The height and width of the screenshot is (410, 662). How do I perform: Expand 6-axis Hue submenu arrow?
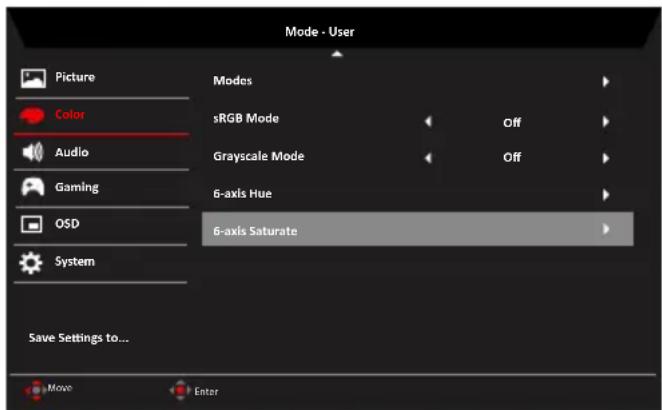(606, 195)
